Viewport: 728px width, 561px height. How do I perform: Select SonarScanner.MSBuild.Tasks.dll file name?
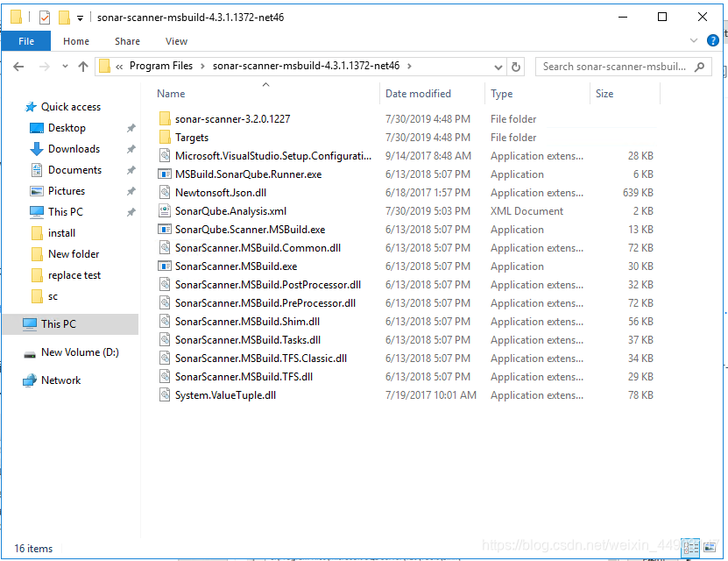coord(248,340)
